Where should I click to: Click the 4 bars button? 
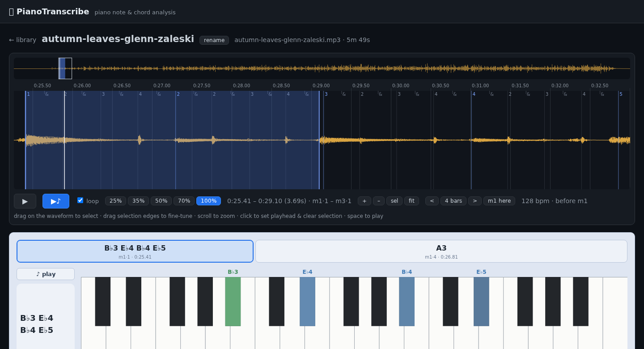coord(453,201)
